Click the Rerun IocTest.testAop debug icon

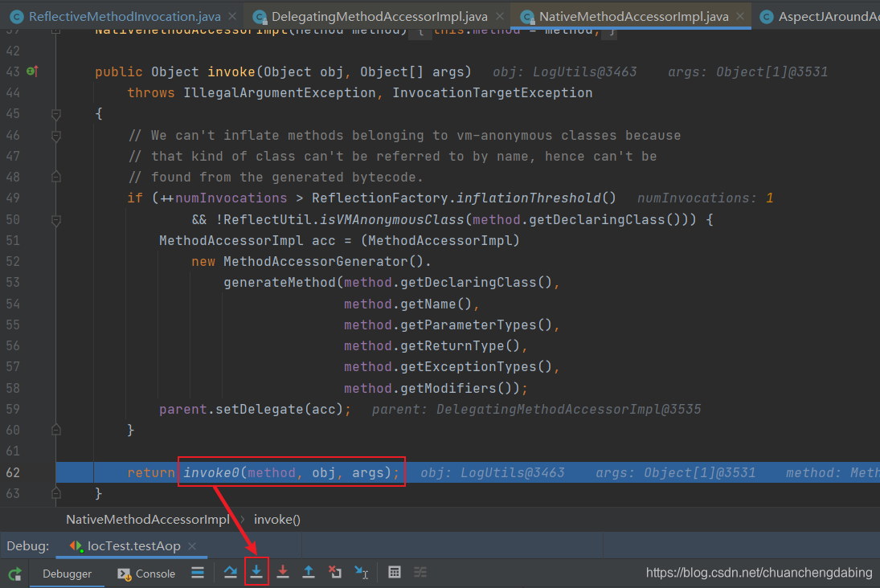click(15, 574)
